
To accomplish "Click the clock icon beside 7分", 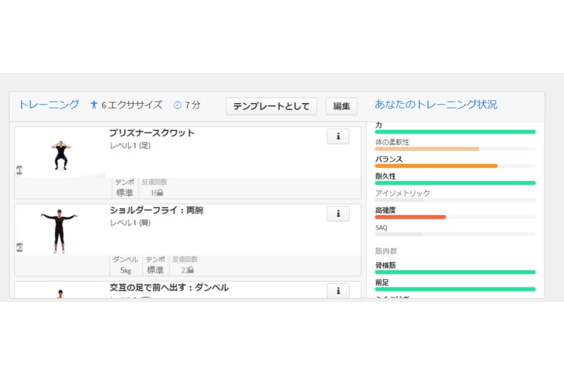I will pos(177,105).
